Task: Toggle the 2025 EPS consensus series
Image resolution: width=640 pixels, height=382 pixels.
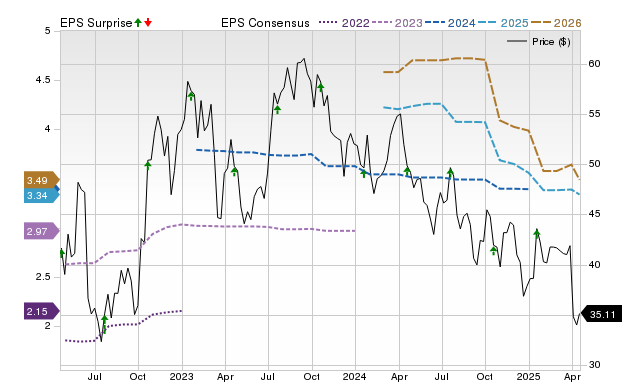Action: coord(503,23)
